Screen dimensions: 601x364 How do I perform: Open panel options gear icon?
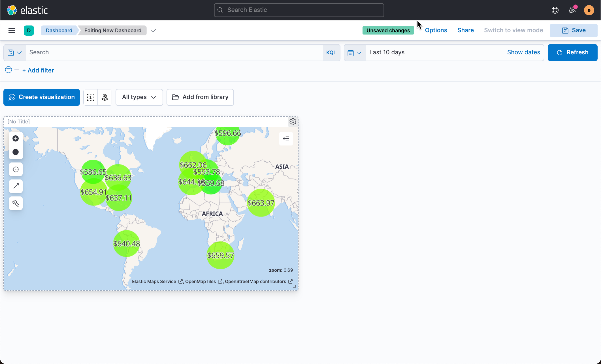(x=293, y=122)
